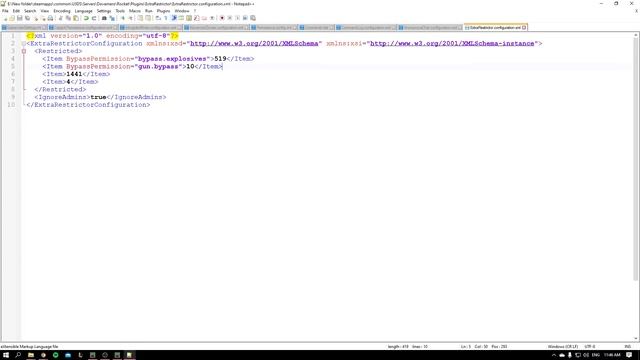Open the Settings menu
The height and width of the screenshot is (360, 640).
pyautogui.click(x=104, y=11)
